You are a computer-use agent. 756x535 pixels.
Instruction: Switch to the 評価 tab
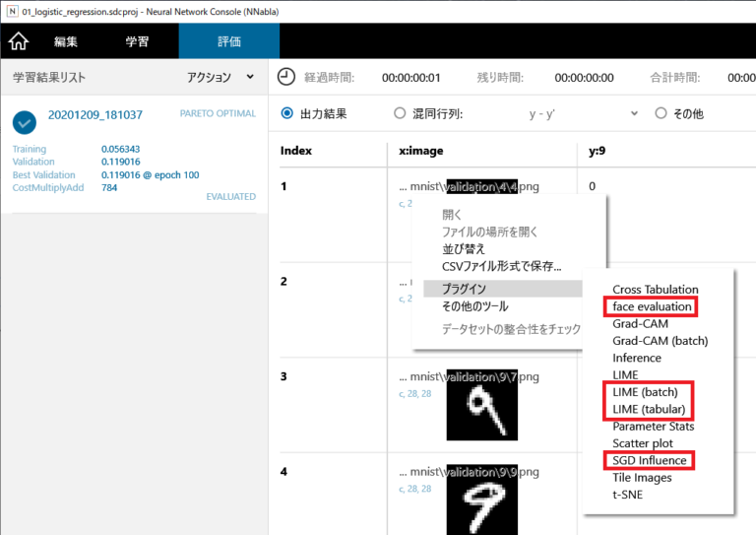tap(229, 41)
